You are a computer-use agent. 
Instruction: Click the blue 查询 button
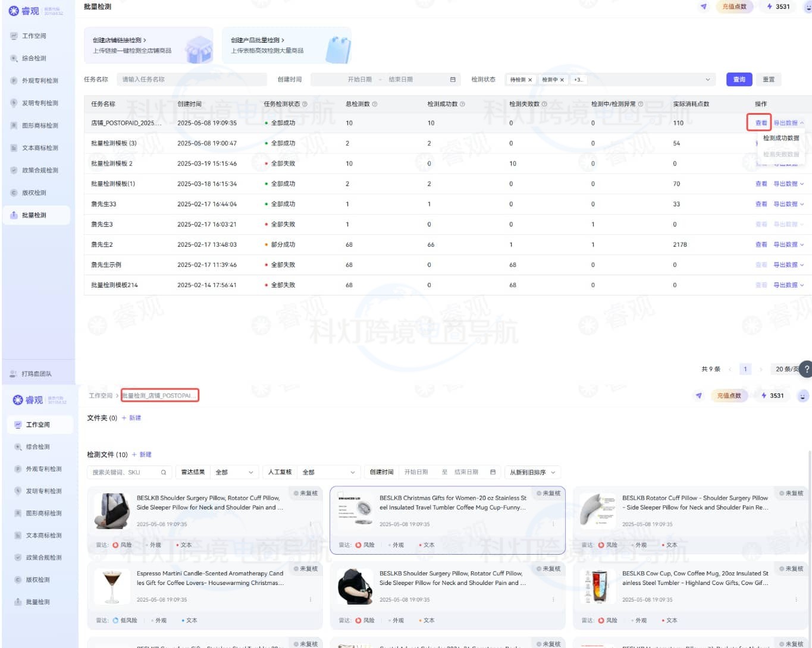pyautogui.click(x=739, y=80)
